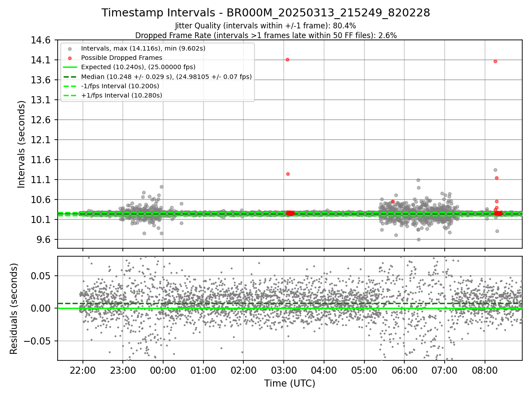Click the '00:00' x-axis tick label
The image size is (532, 399).
[x=163, y=370]
